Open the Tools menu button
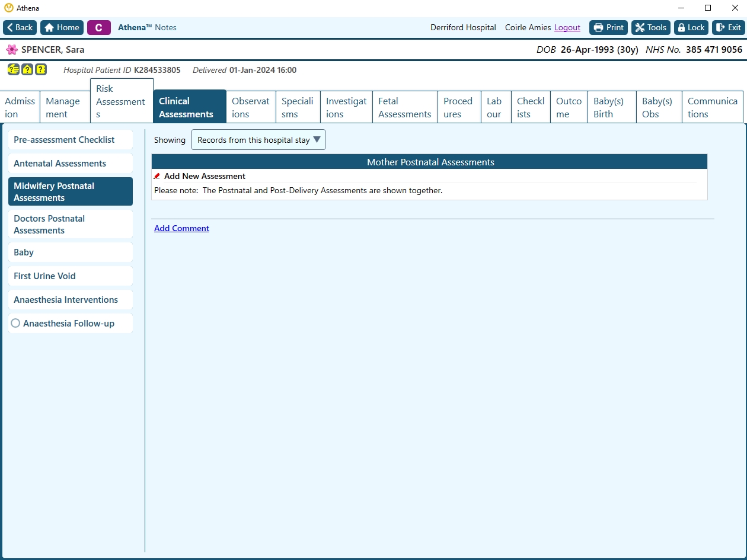The height and width of the screenshot is (560, 747). pyautogui.click(x=651, y=27)
